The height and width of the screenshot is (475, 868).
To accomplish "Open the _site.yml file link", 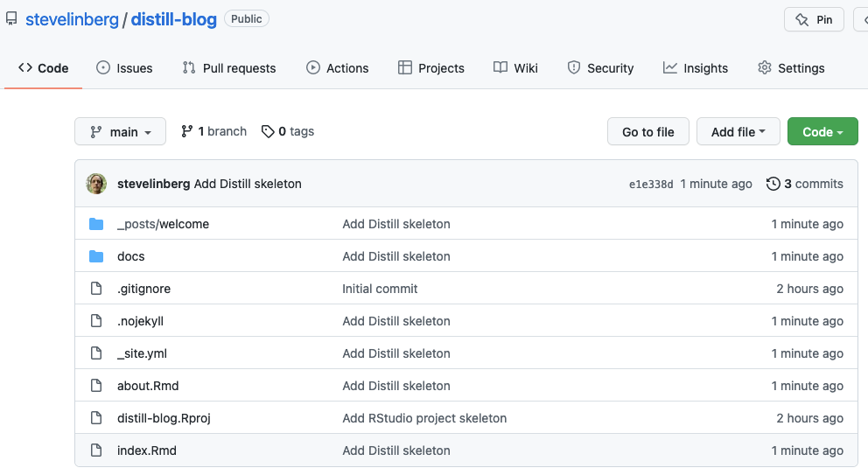I will click(x=143, y=353).
